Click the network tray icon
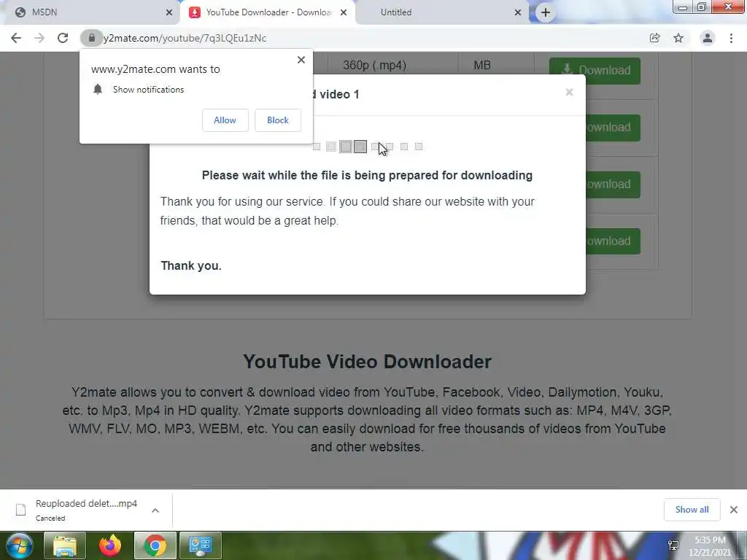747x560 pixels. [x=673, y=545]
